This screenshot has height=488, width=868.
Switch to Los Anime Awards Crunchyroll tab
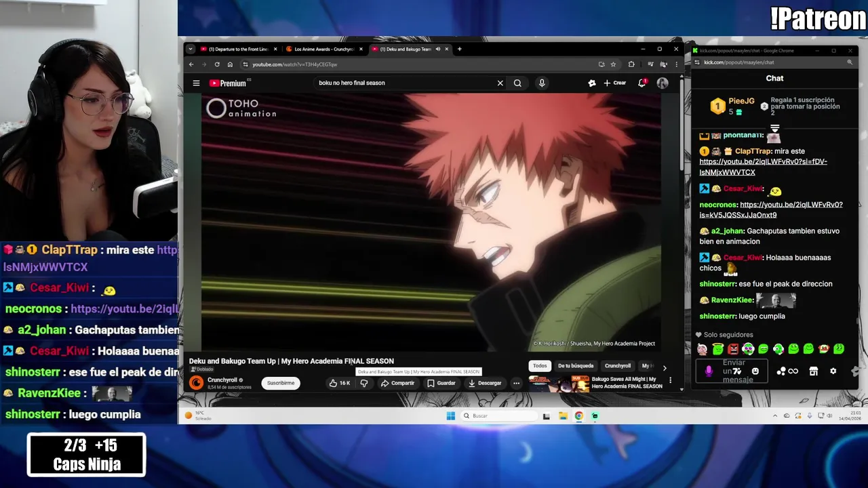pyautogui.click(x=324, y=49)
